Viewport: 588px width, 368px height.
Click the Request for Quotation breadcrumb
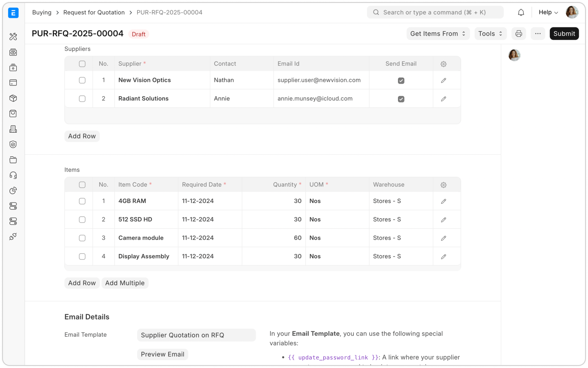pos(94,12)
